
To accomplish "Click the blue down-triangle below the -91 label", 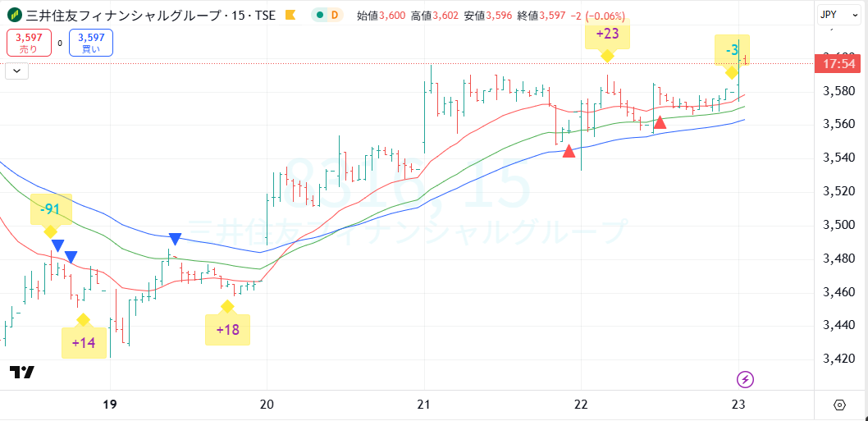I will click(x=57, y=245).
